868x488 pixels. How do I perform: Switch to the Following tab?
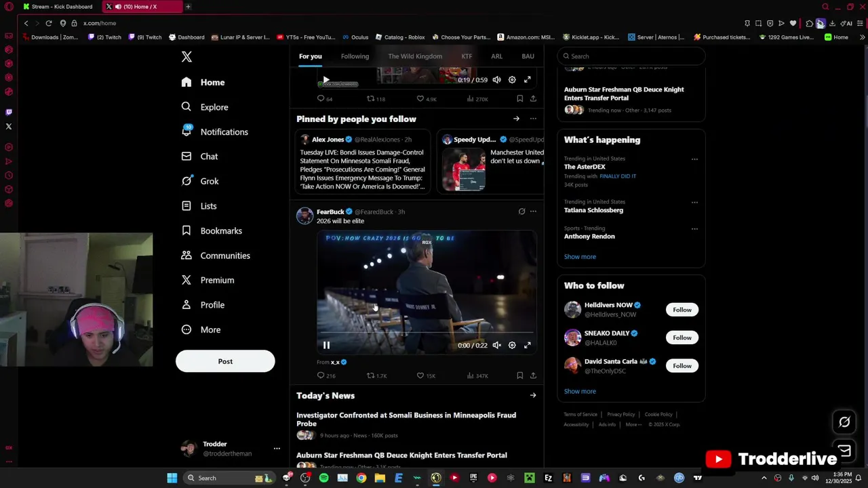pyautogui.click(x=355, y=56)
